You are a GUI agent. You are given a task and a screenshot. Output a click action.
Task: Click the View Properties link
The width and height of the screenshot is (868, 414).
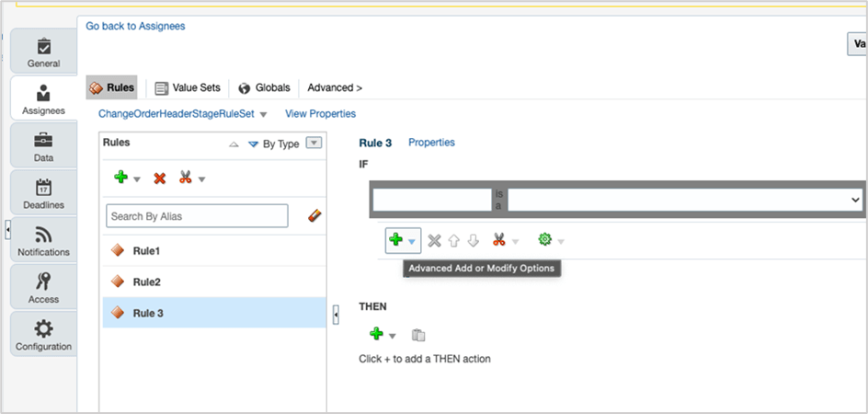point(321,113)
